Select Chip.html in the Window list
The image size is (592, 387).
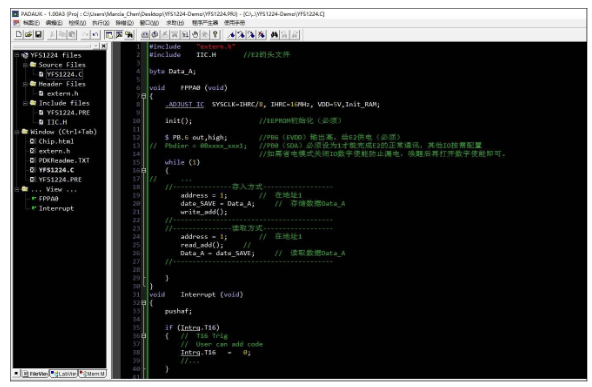56,141
